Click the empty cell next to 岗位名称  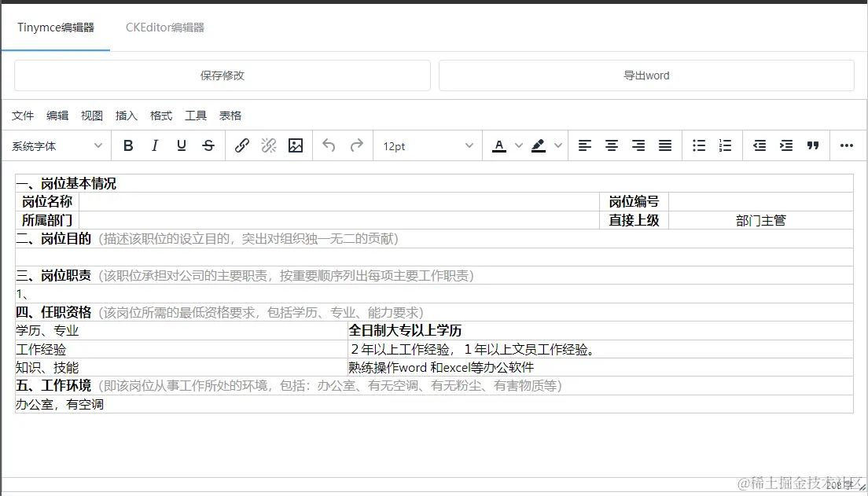point(340,201)
